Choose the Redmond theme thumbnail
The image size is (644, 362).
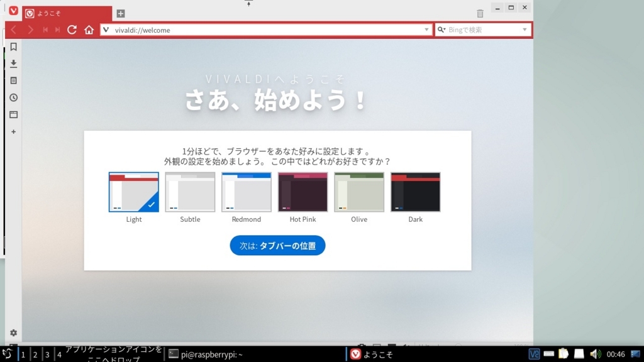click(247, 192)
